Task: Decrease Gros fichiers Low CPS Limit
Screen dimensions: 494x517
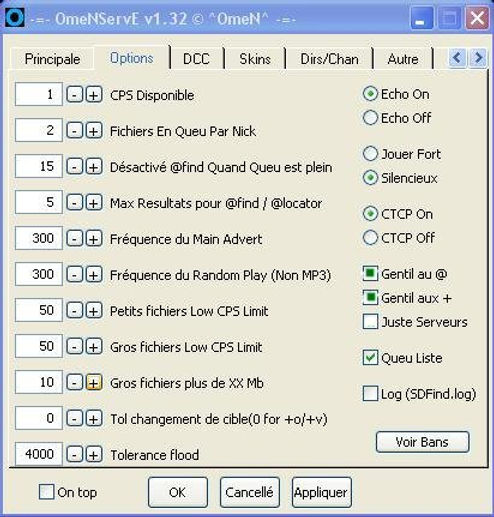Action: pos(74,347)
